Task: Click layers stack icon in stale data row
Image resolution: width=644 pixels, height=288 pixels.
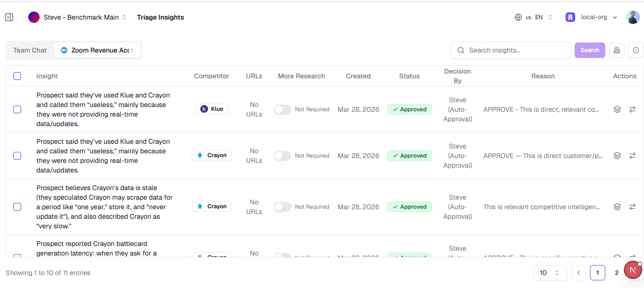Action: (x=617, y=207)
